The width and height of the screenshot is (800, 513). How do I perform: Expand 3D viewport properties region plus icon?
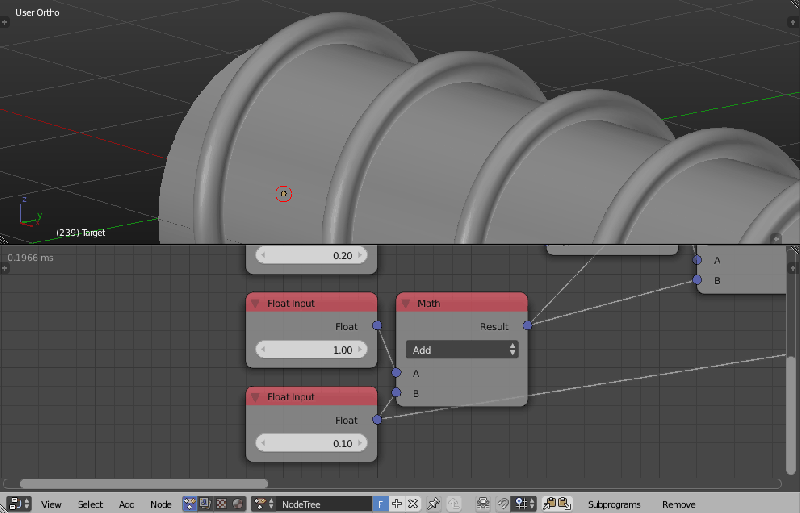[793, 22]
